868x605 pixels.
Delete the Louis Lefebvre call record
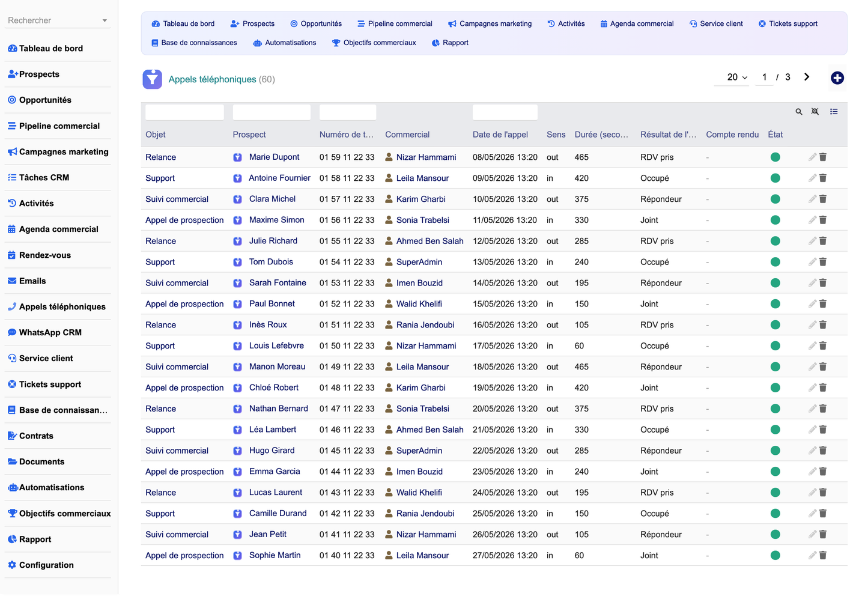[823, 346]
